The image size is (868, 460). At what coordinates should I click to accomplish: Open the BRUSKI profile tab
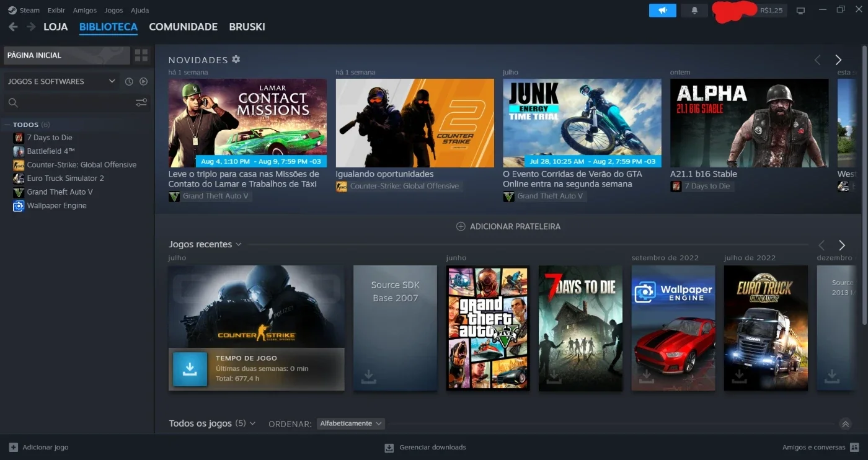(247, 27)
